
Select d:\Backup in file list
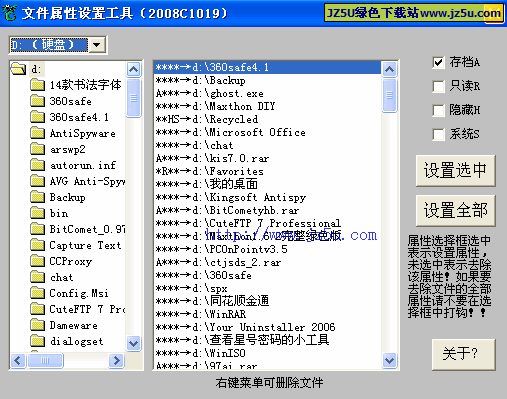coord(267,80)
